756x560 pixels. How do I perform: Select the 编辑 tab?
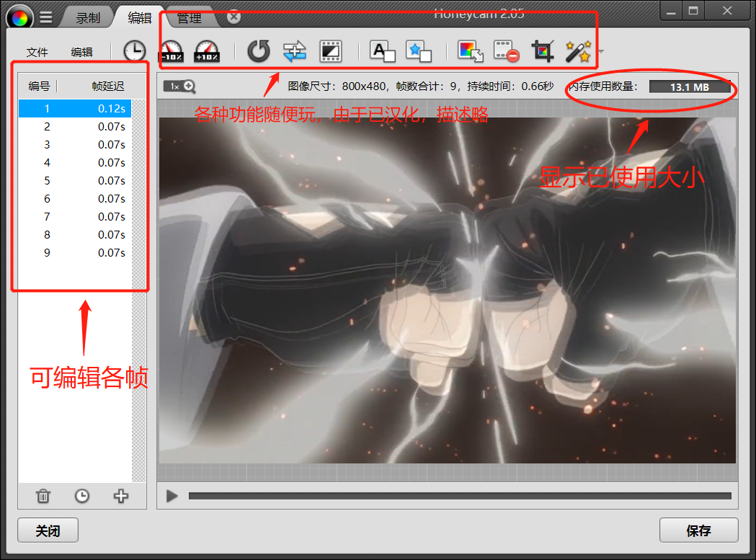coord(140,18)
